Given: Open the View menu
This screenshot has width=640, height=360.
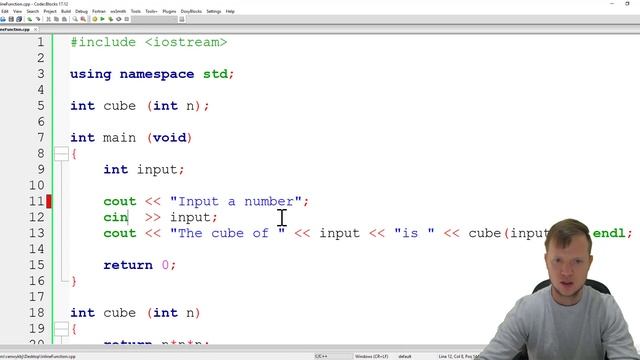Looking at the screenshot, I should [x=18, y=11].
